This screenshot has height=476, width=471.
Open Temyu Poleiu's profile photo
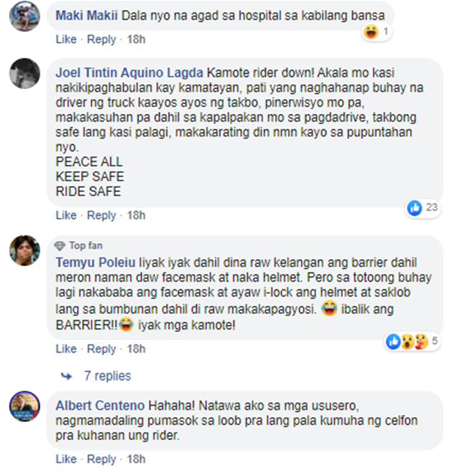pos(24,250)
